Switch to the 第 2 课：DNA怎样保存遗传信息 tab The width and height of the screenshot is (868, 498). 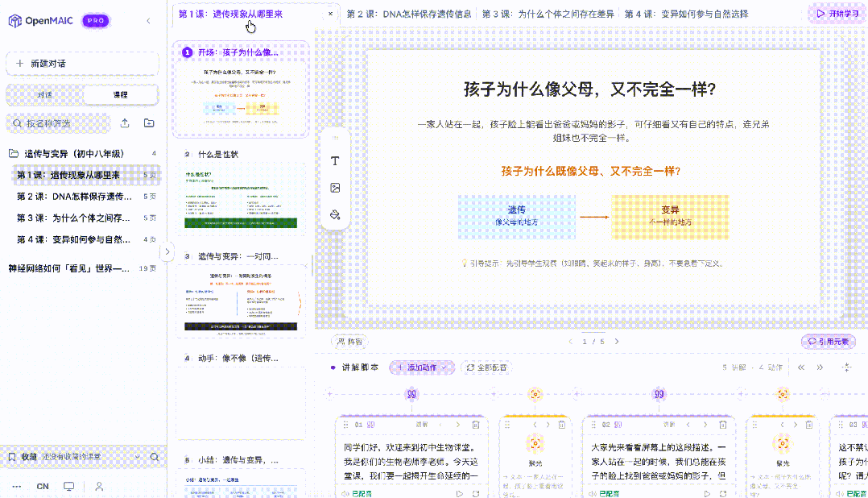[x=409, y=14]
